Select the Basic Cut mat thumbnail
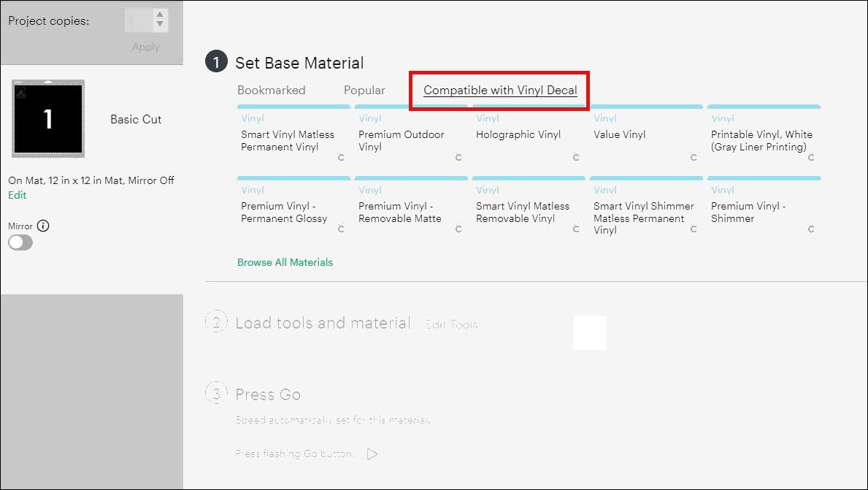The width and height of the screenshot is (868, 490). click(47, 118)
